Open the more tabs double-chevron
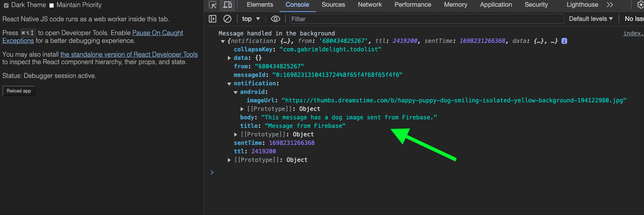Screen dimensions: 644x215 pos(610,5)
